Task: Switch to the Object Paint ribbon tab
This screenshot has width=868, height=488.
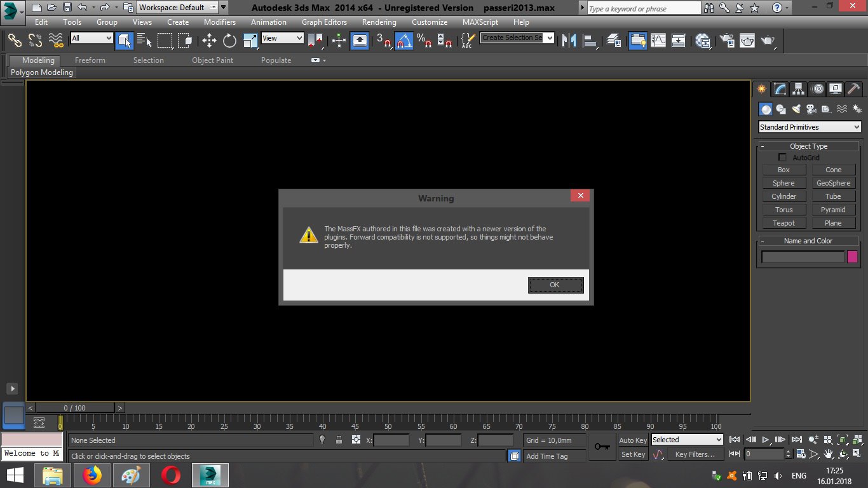Action: tap(213, 60)
